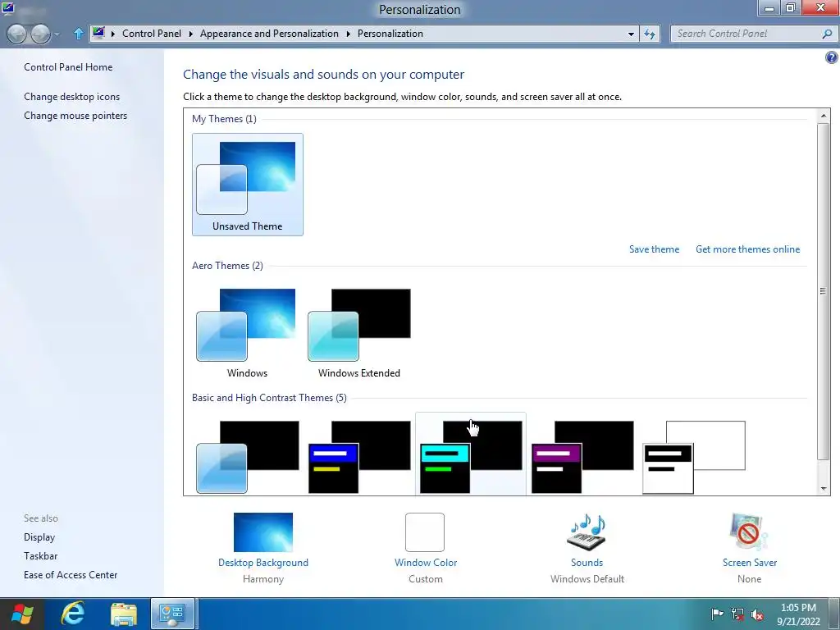Click the Back navigation arrow button
The width and height of the screenshot is (840, 630).
(x=17, y=34)
